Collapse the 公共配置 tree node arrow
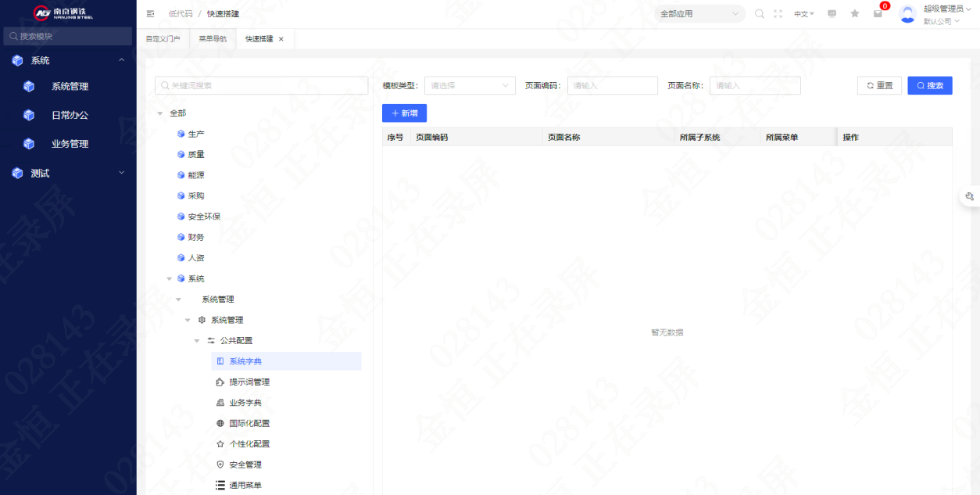The width and height of the screenshot is (980, 495). pos(197,340)
